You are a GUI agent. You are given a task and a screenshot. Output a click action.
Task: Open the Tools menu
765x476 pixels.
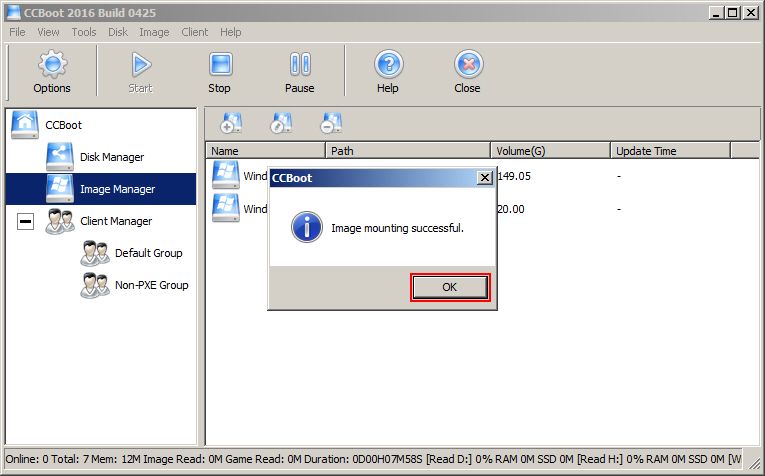pyautogui.click(x=84, y=32)
